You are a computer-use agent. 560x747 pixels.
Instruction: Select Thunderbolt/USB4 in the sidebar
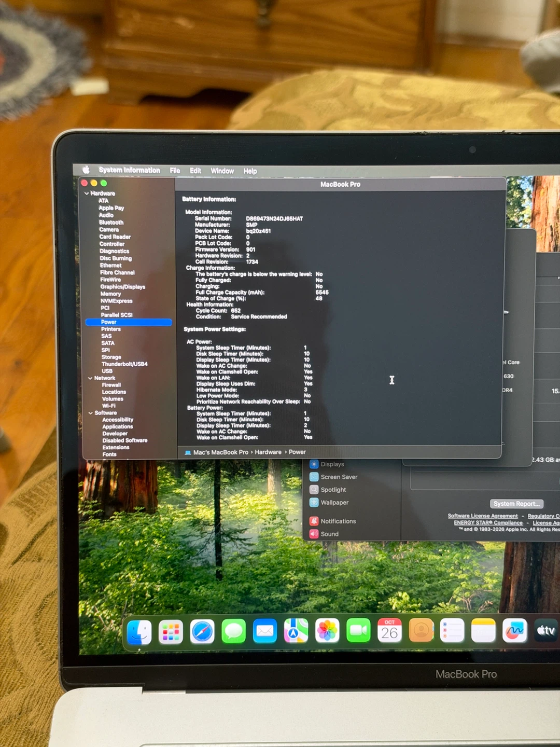pyautogui.click(x=125, y=364)
